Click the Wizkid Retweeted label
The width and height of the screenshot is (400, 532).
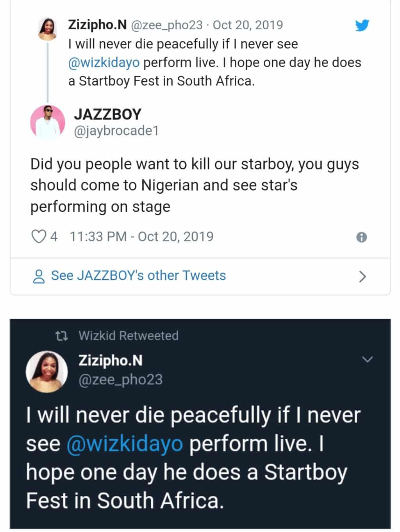click(129, 336)
